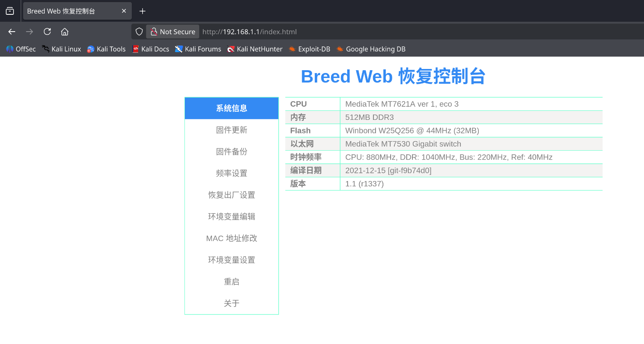Open Kali Tools bookmark
The image size is (644, 344).
[x=107, y=49]
